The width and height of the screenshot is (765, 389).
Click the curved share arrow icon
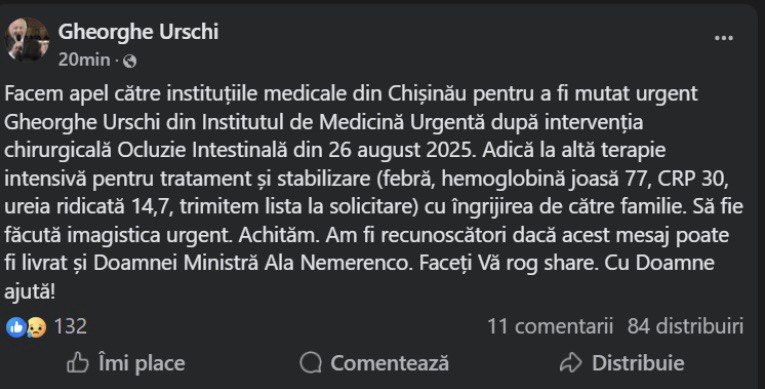click(571, 363)
